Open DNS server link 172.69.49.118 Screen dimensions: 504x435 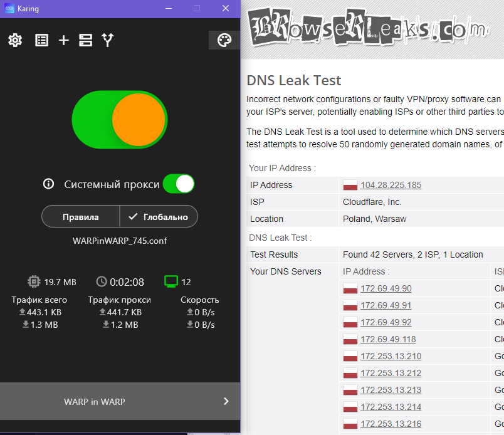(388, 339)
